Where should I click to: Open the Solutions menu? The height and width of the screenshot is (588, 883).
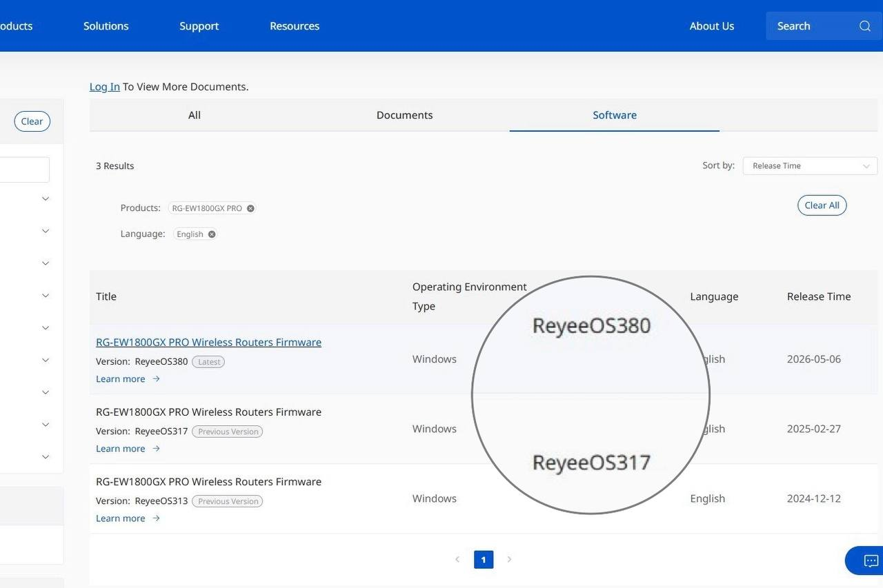[106, 26]
